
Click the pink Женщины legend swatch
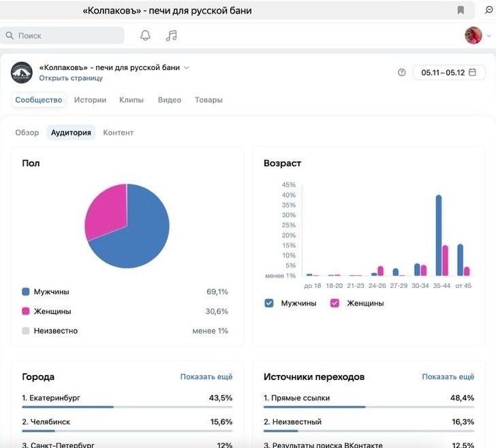click(26, 311)
